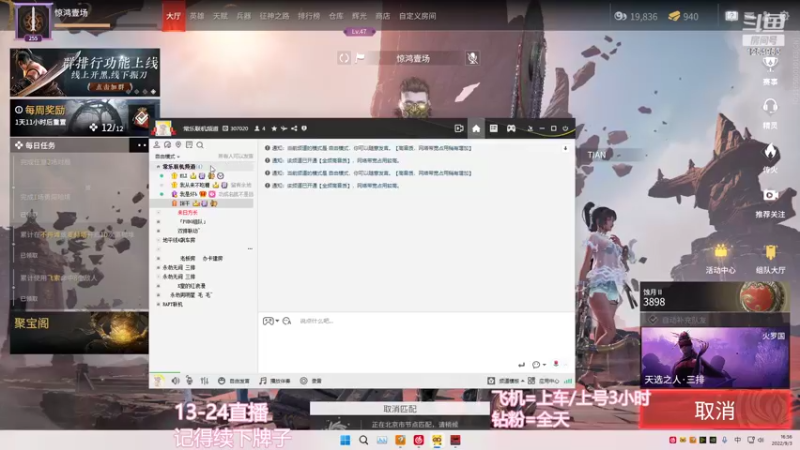Image resolution: width=800 pixels, height=450 pixels.
Task: Click the share icon in YY title bar
Action: pos(294,129)
